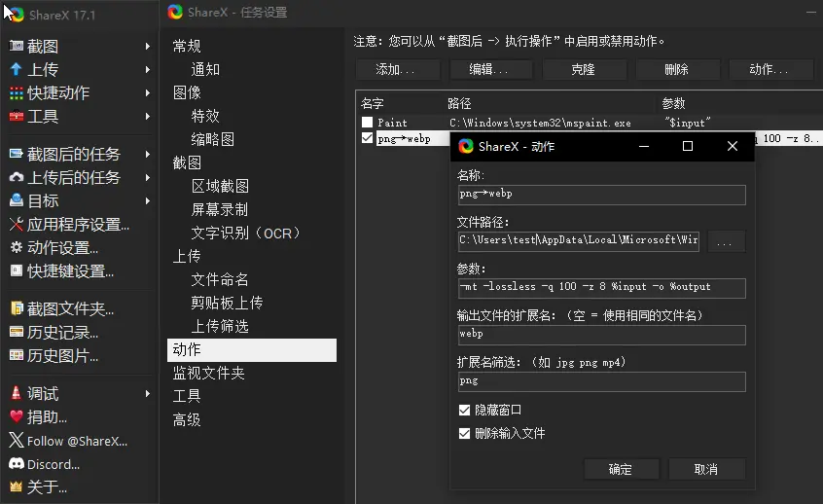The width and height of the screenshot is (823, 504).
Task: Open the 动作... dropdown button
Action: [x=771, y=69]
